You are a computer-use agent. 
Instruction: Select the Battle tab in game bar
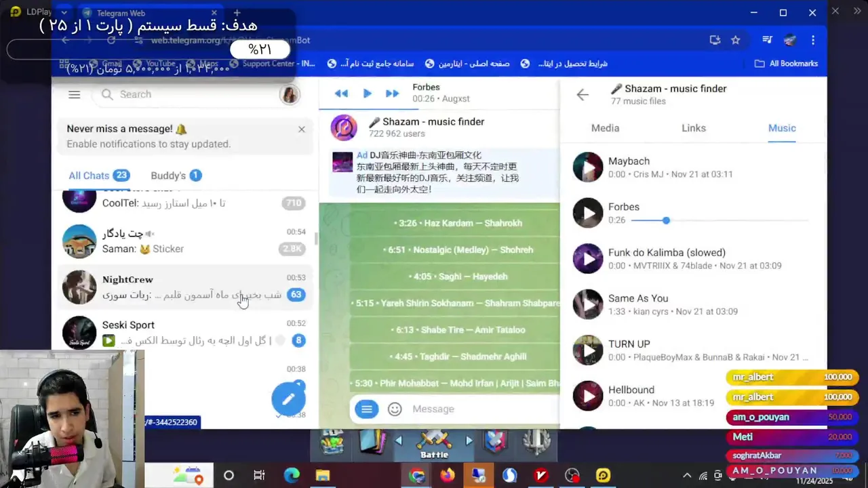[x=435, y=445]
